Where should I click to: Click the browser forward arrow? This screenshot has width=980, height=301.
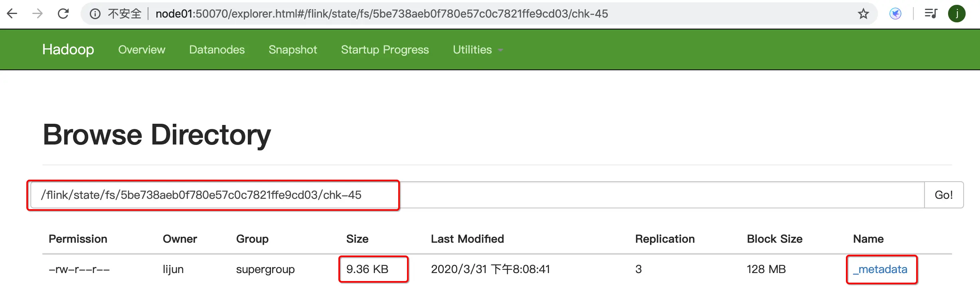(x=38, y=14)
